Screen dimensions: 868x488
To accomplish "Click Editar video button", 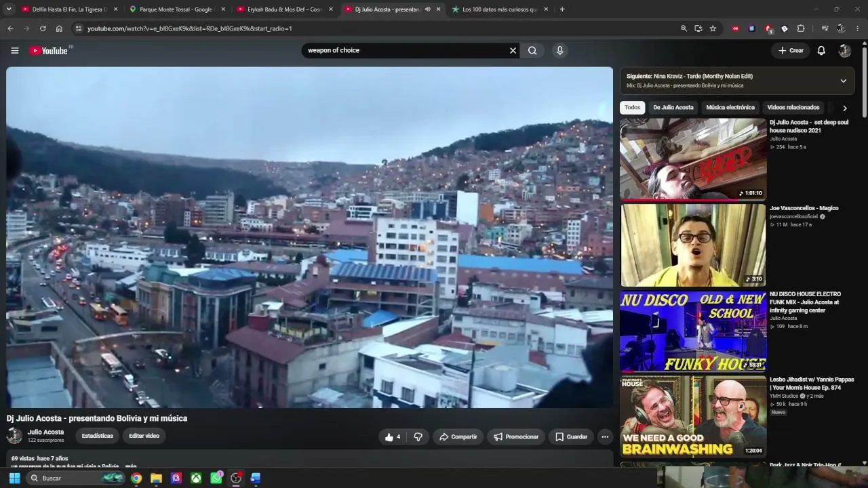I will 144,436.
